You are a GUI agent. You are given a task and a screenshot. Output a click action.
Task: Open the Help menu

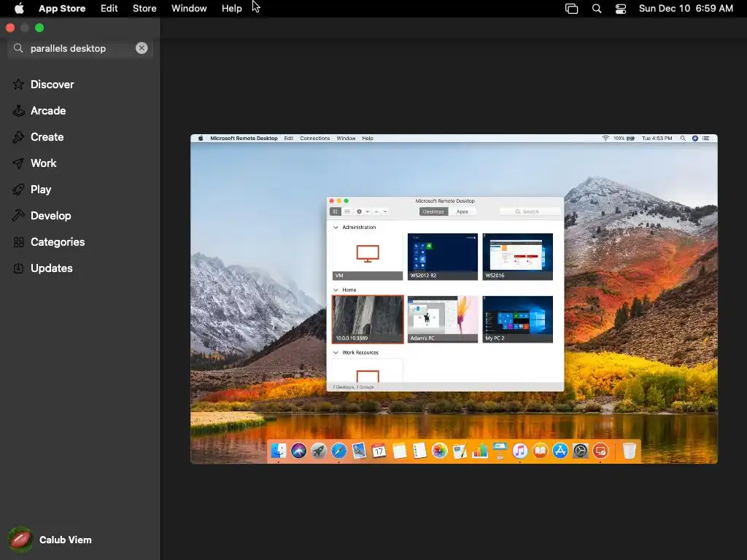point(231,8)
